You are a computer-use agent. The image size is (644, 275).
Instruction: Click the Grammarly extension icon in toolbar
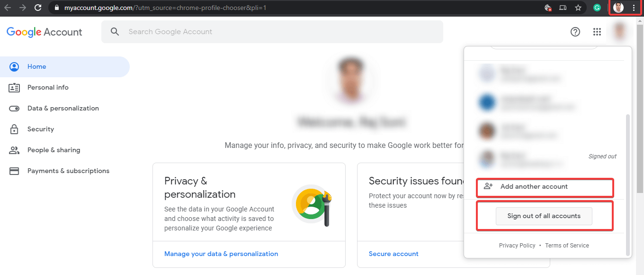tap(597, 8)
